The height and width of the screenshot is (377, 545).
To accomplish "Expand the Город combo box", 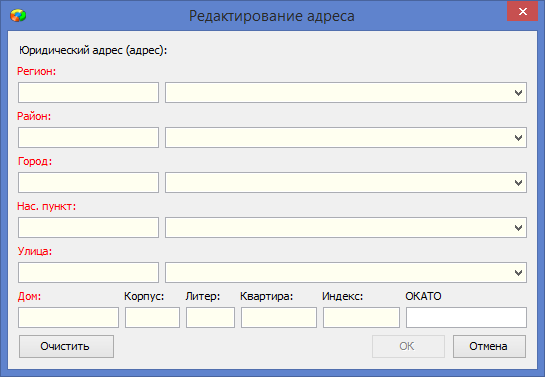I will (x=518, y=182).
